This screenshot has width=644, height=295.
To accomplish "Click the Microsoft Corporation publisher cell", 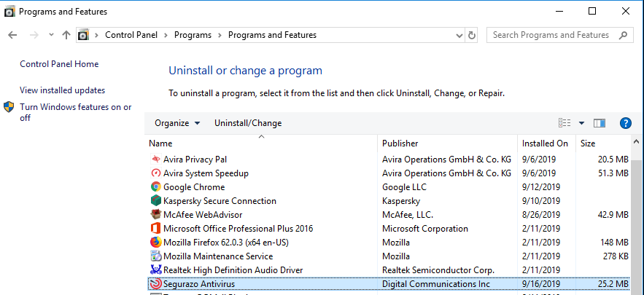I will [425, 229].
